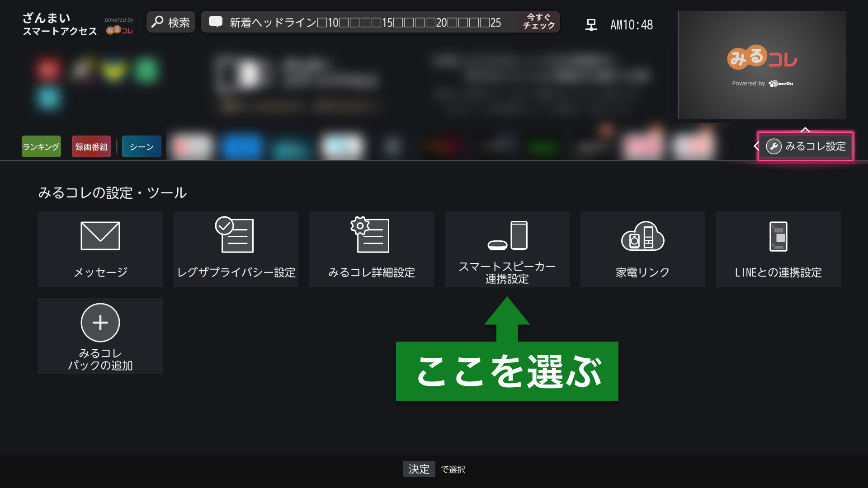
Task: Switch to the ランキング tab
Action: [x=41, y=146]
